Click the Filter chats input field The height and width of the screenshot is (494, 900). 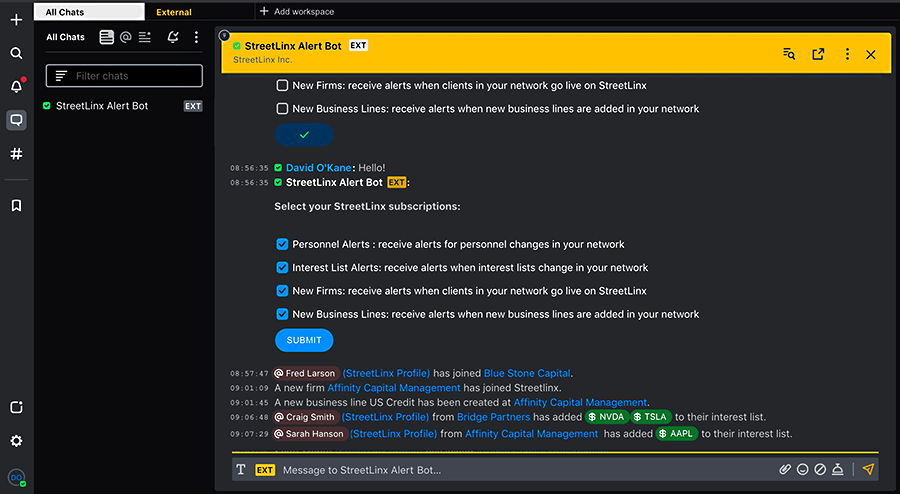pyautogui.click(x=124, y=76)
